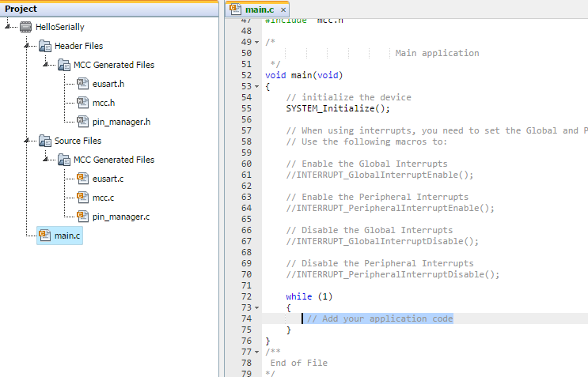Collapse the HelloSerially project tree node
588x377 pixels.
coord(9,27)
